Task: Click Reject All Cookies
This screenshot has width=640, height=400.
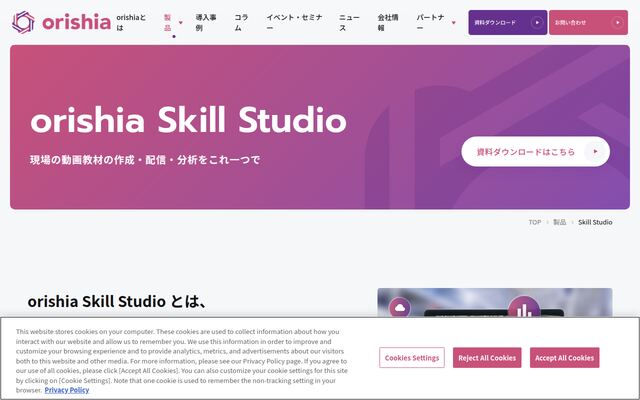Action: pos(487,358)
